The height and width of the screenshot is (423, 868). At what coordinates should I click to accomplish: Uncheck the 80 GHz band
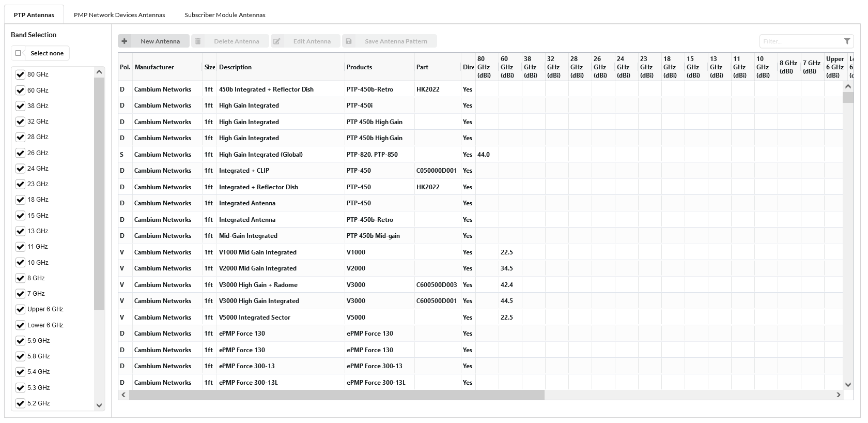(x=20, y=74)
